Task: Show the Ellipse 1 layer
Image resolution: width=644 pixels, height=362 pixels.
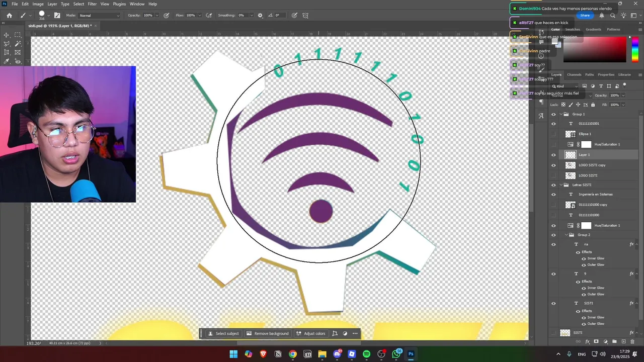Action: (553, 134)
